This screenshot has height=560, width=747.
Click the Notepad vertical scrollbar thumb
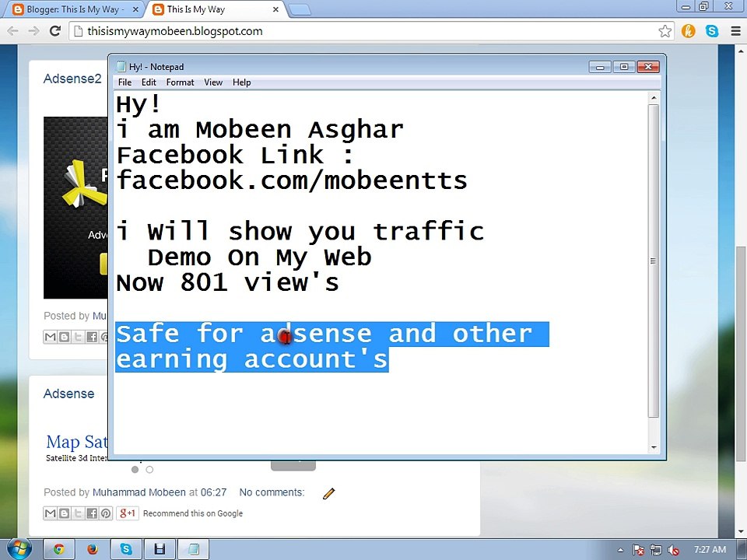(654, 261)
